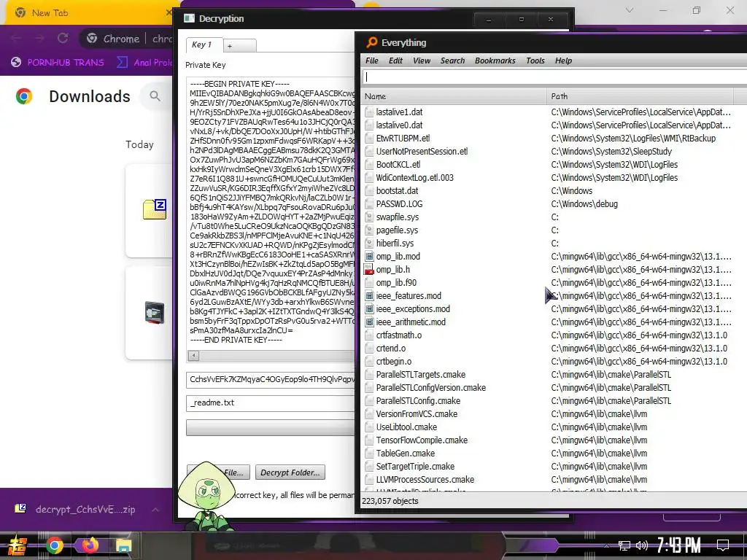Click the lastalive1.dat file icon
Viewport: 747px width, 560px height.
[x=369, y=112]
